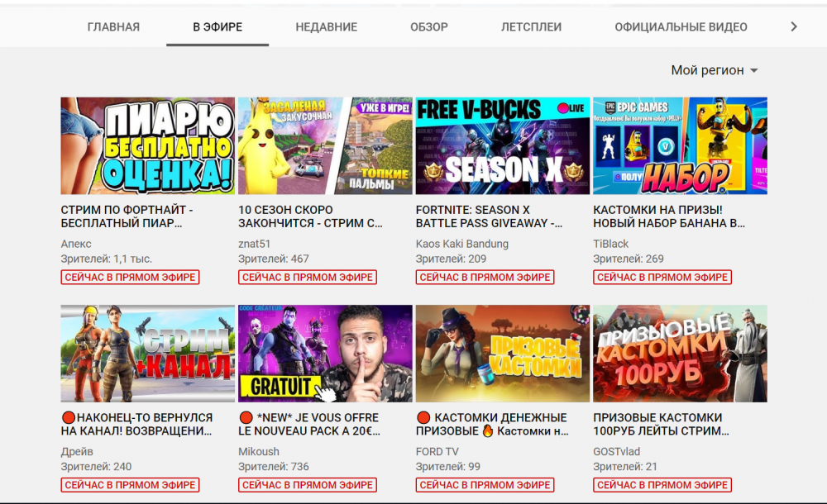The width and height of the screenshot is (827, 504).
Task: Go to the ЛЕТСПЛЕИ tab
Action: (531, 27)
